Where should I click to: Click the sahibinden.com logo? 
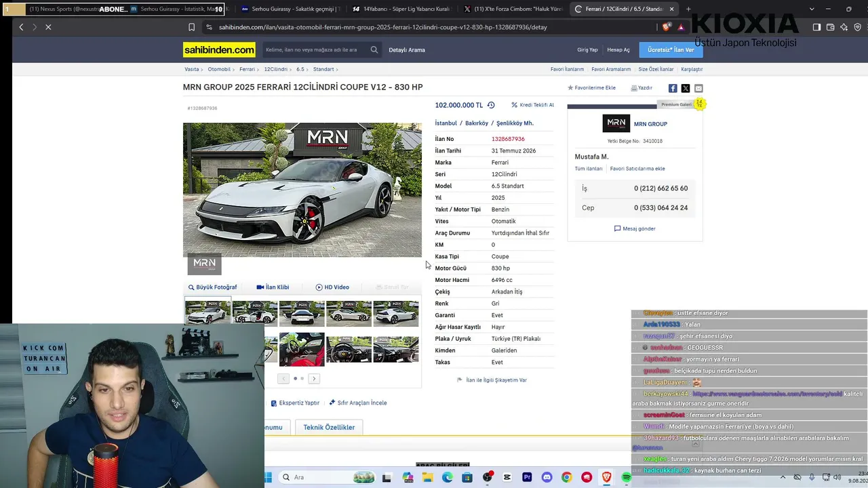(x=219, y=50)
